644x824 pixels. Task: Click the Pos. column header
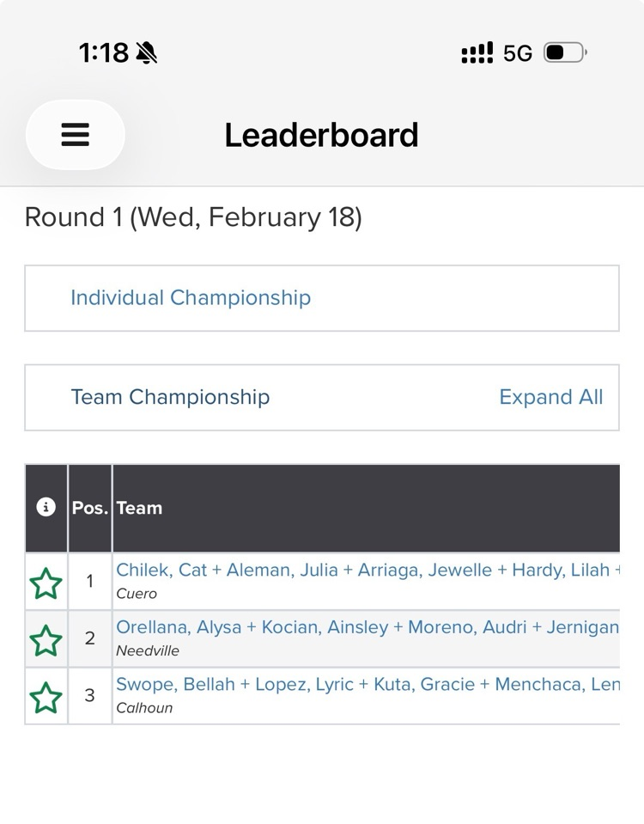tap(89, 508)
